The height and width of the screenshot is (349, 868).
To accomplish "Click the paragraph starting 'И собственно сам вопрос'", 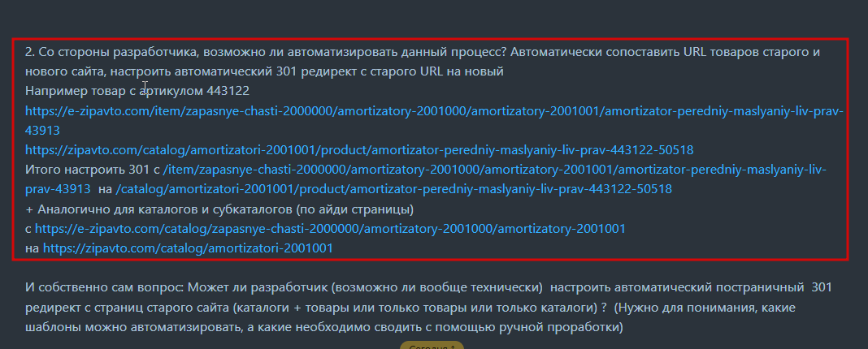I will point(428,307).
